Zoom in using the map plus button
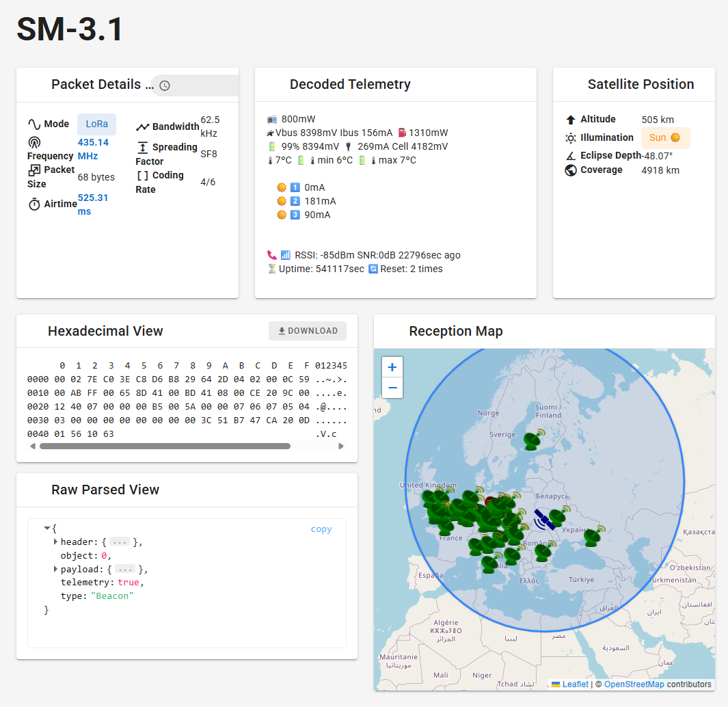The image size is (728, 707). click(x=392, y=367)
